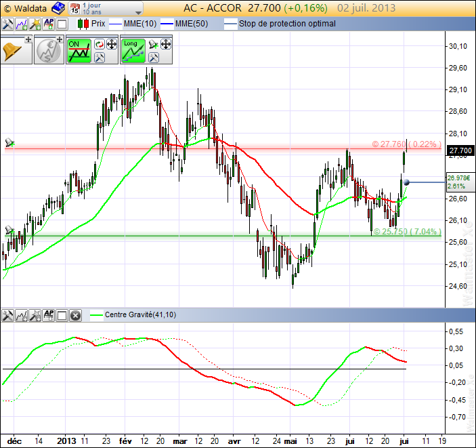
Task: Close the Centre Gravité indicator panel
Action: 75,315
